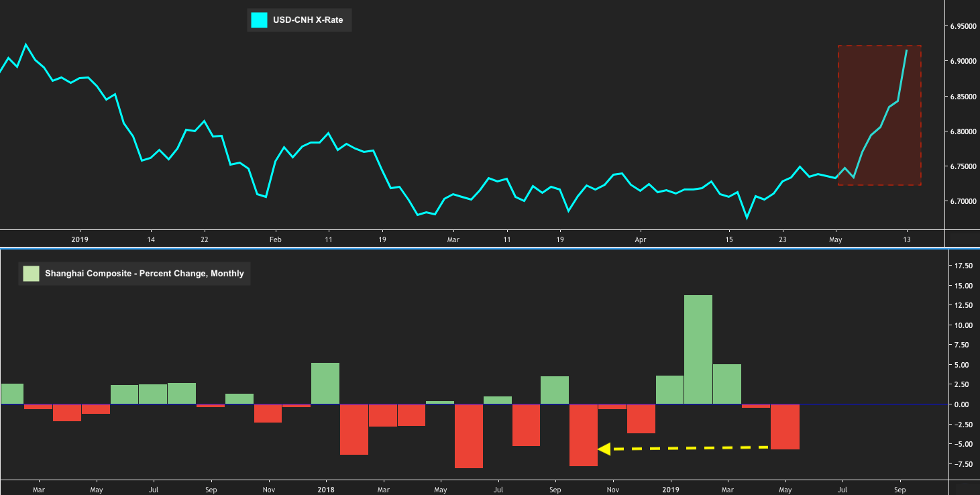Click the 15 date label on USD-CNH chart
Viewport: 980px width, 495px height.
(x=730, y=239)
